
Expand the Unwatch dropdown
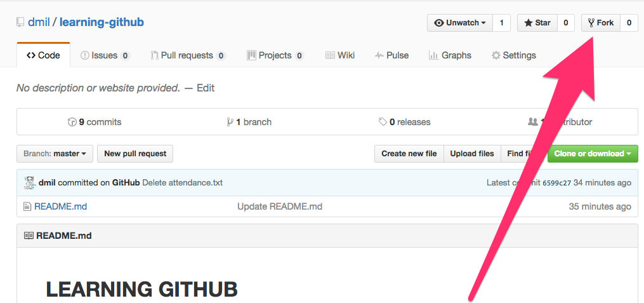tap(460, 23)
